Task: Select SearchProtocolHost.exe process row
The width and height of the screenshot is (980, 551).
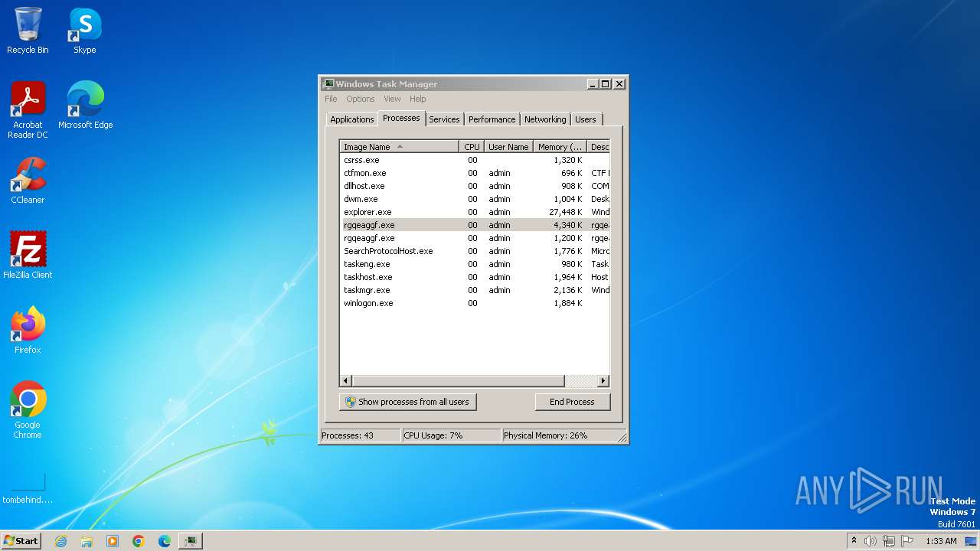Action: 475,251
